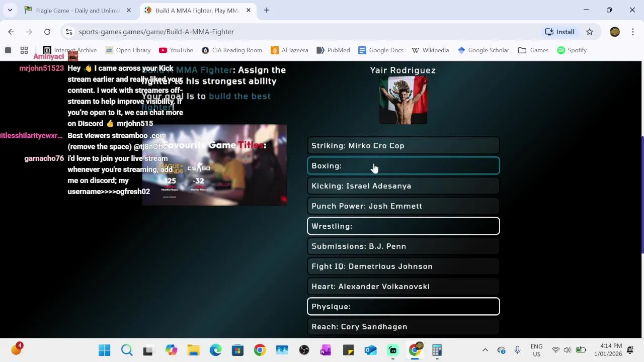Click the Yair Rodriguez fighter photo
Screen dimensions: 644x362
tap(403, 100)
